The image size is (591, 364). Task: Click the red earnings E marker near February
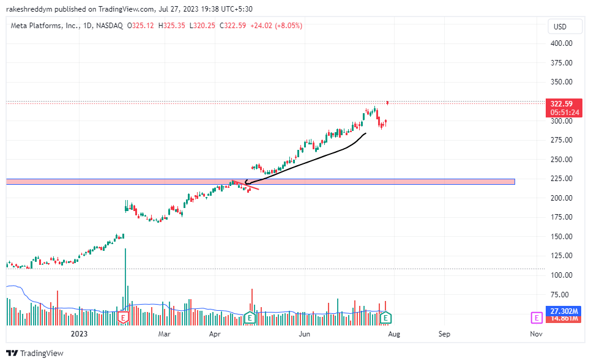coord(123,318)
